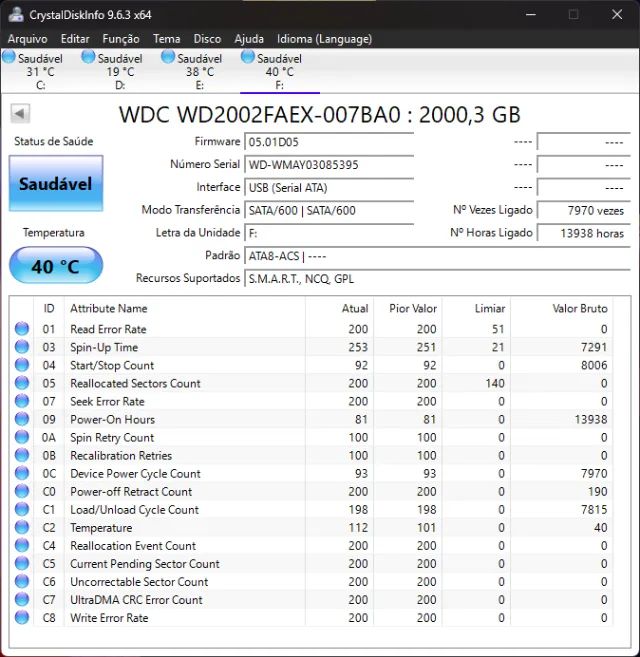640x657 pixels.
Task: Click status orb for Load/Unload Cycle Count
Action: point(22,509)
